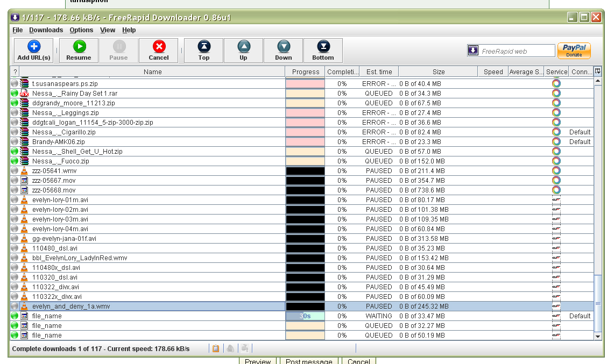The height and width of the screenshot is (364, 614).
Task: Sort the list by the Size column header
Action: click(x=438, y=72)
